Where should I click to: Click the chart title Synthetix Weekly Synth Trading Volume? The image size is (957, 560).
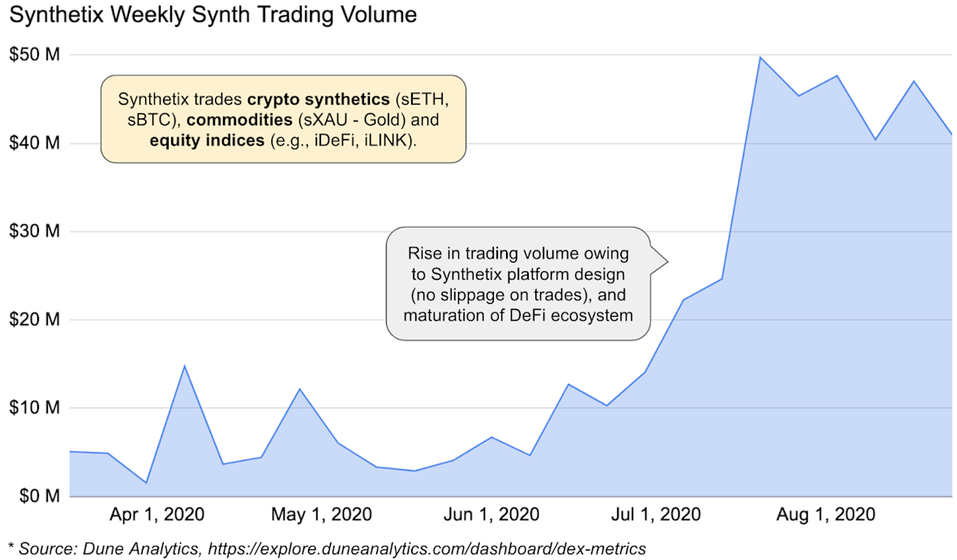pos(213,15)
